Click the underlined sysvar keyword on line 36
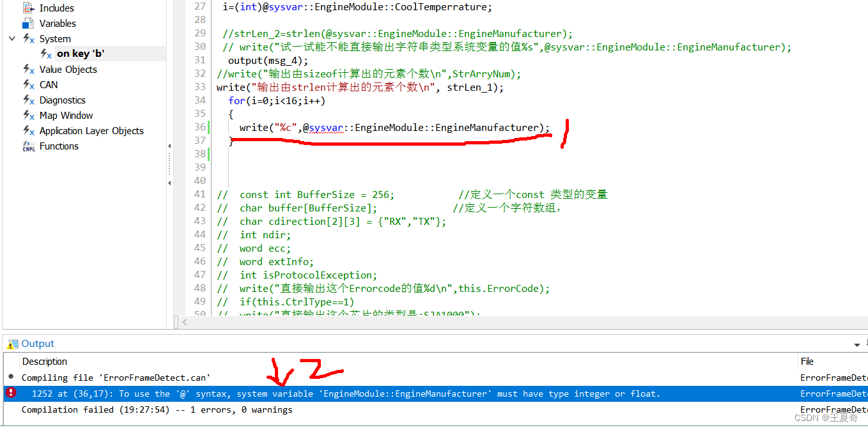Image resolution: width=868 pixels, height=428 pixels. pos(326,128)
